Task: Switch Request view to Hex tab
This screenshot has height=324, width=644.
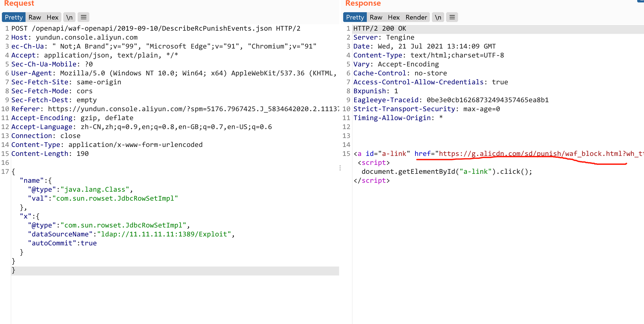Action: coord(52,17)
